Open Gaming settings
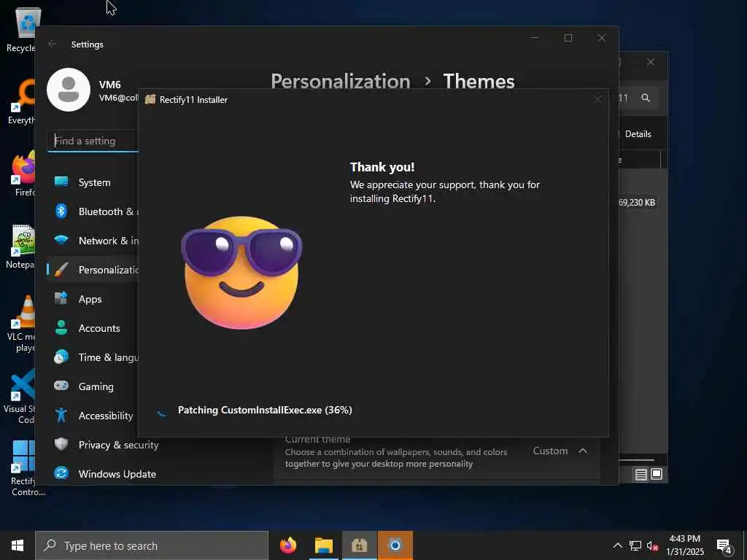Screen dimensions: 747x560 tap(93, 386)
